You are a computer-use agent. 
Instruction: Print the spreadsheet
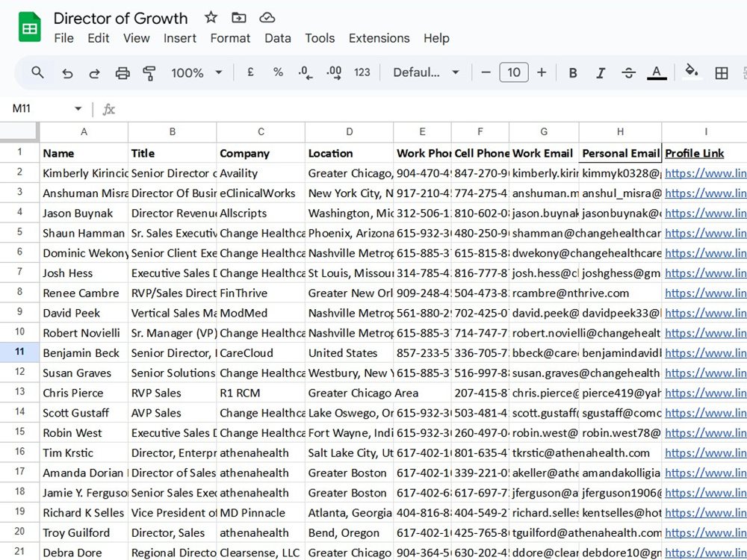123,73
